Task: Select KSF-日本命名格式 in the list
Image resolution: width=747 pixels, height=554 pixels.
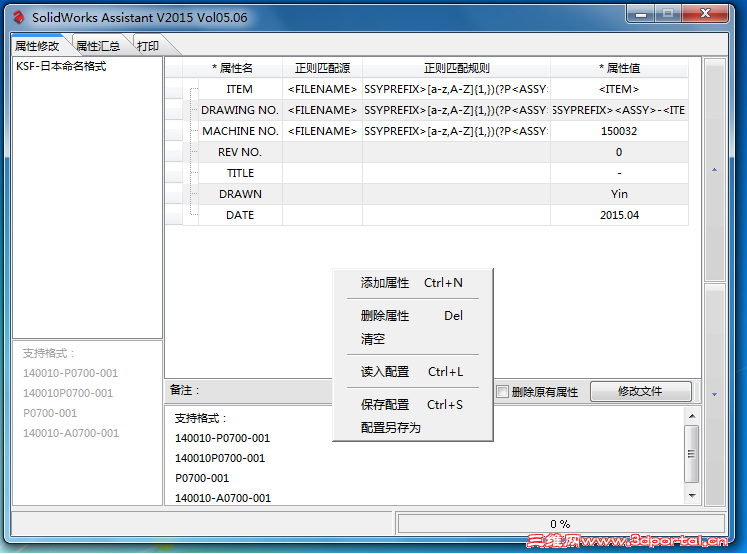Action: click(61, 66)
